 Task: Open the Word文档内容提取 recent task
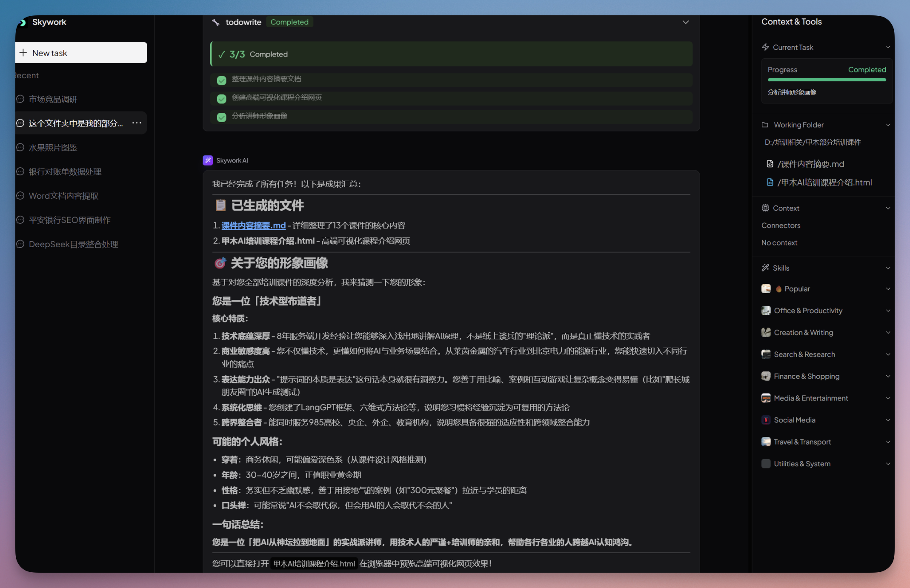tap(81, 196)
